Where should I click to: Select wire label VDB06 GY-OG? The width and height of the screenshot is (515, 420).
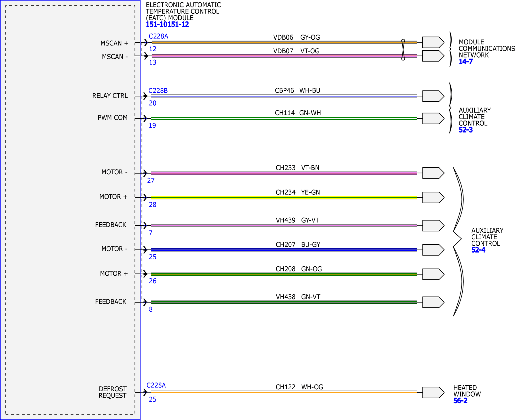tap(296, 37)
